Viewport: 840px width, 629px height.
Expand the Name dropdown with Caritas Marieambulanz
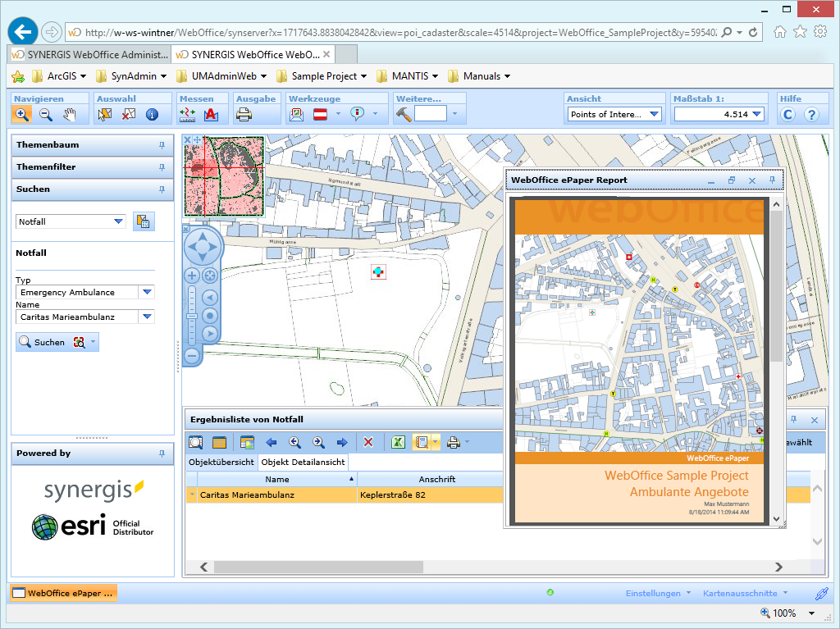click(147, 317)
